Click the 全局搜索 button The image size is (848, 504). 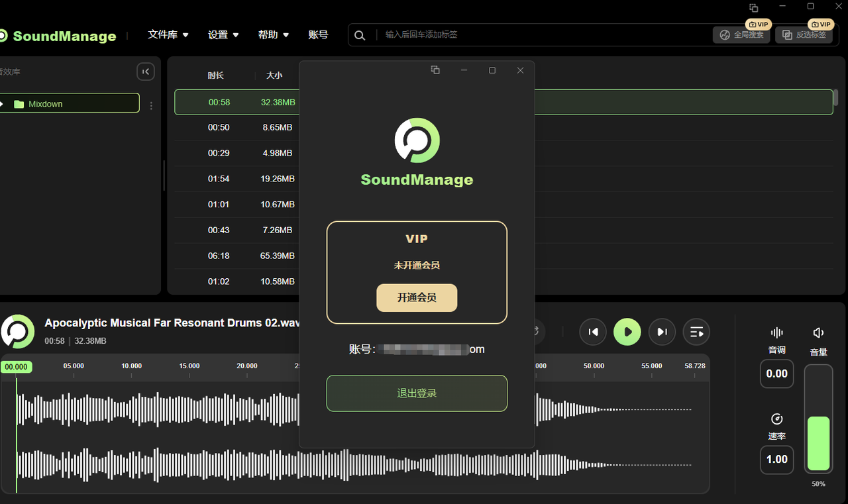[x=741, y=35]
